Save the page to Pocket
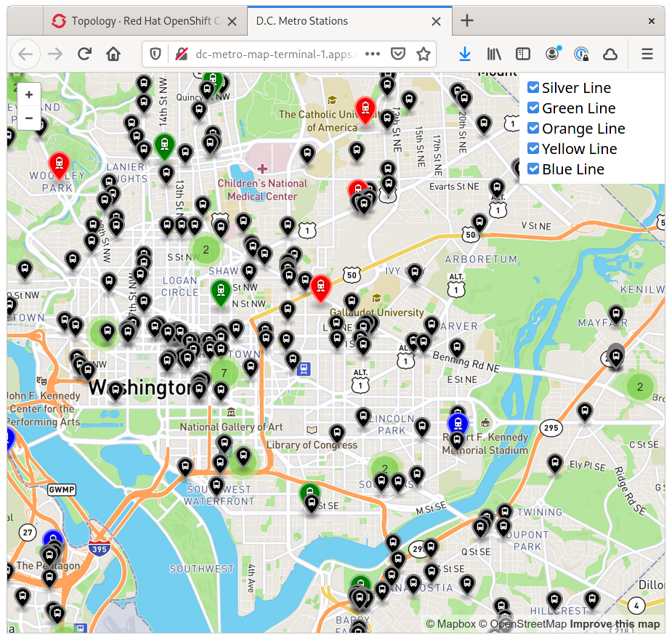The width and height of the screenshot is (672, 640). 398,54
